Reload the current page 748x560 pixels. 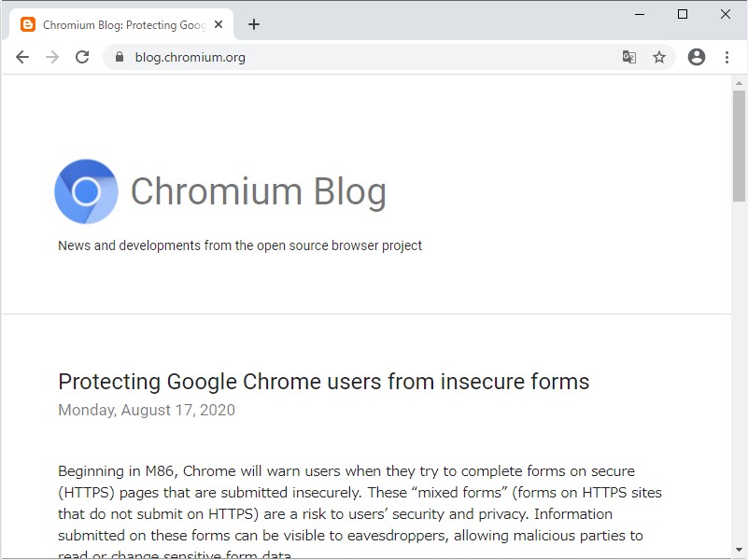pyautogui.click(x=82, y=57)
